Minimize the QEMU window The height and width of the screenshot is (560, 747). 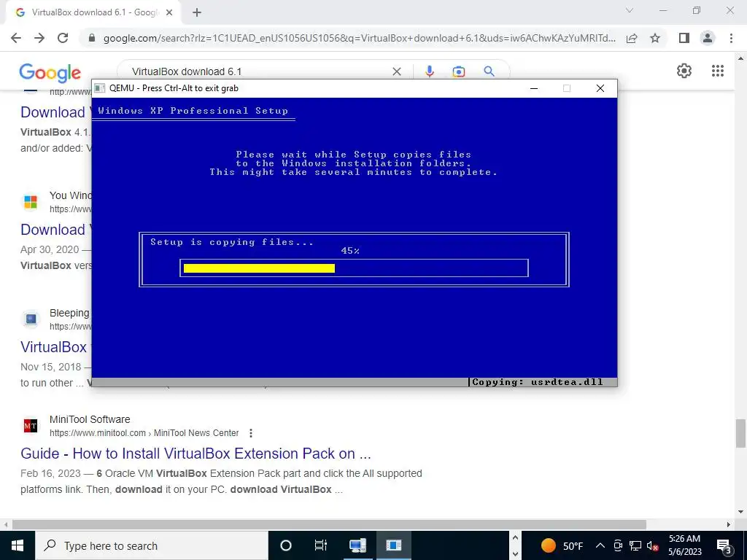coord(534,88)
